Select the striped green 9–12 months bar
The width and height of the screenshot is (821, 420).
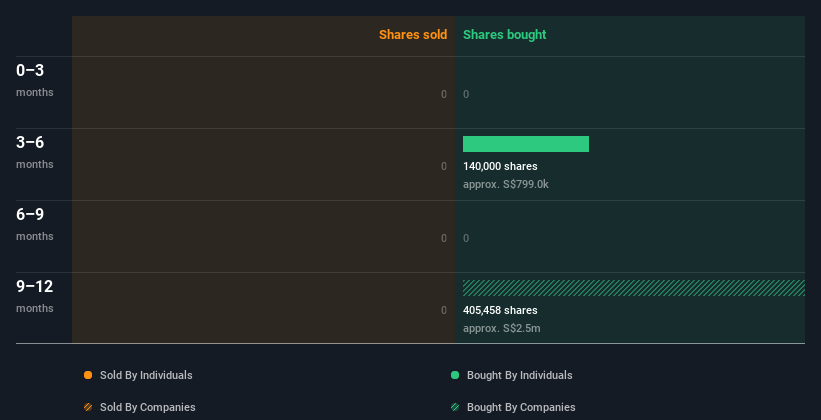[634, 288]
